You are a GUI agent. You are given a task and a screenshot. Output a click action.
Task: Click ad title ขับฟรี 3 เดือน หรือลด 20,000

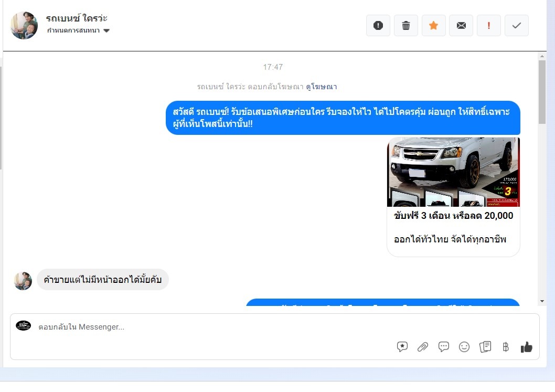click(453, 216)
